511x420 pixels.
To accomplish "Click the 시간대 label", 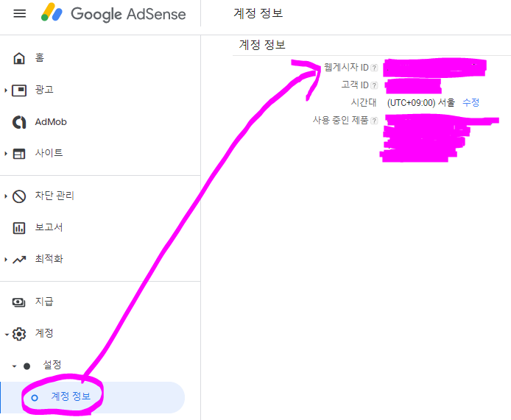I will coord(364,102).
